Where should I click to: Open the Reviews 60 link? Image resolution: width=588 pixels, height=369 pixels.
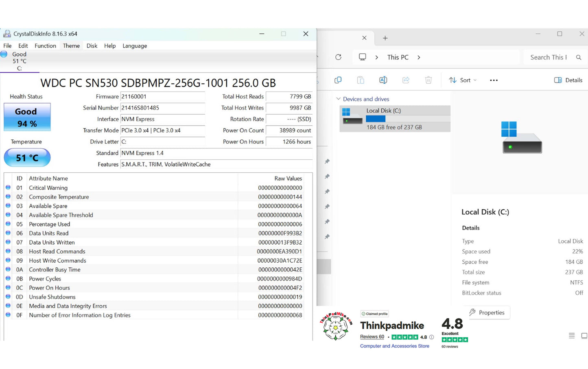click(372, 336)
